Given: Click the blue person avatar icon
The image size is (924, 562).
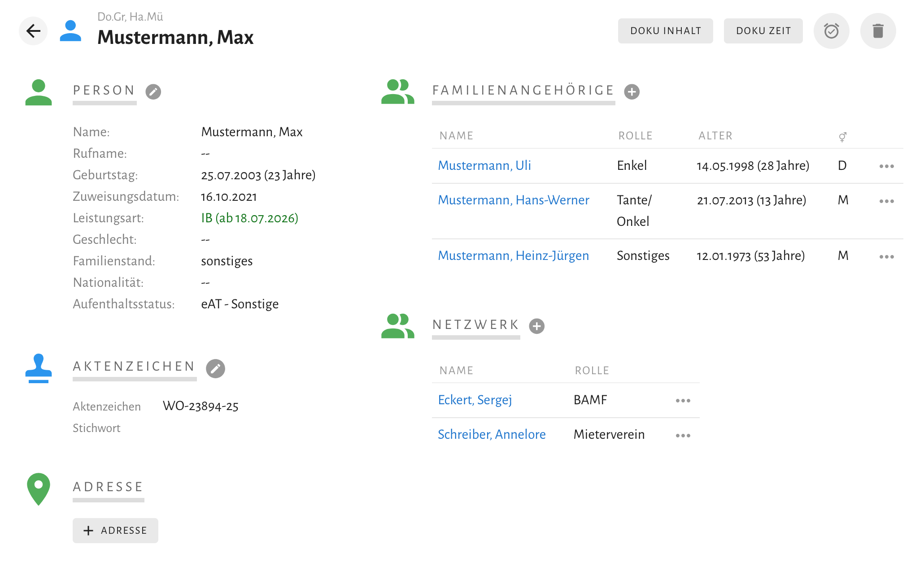Looking at the screenshot, I should (70, 31).
